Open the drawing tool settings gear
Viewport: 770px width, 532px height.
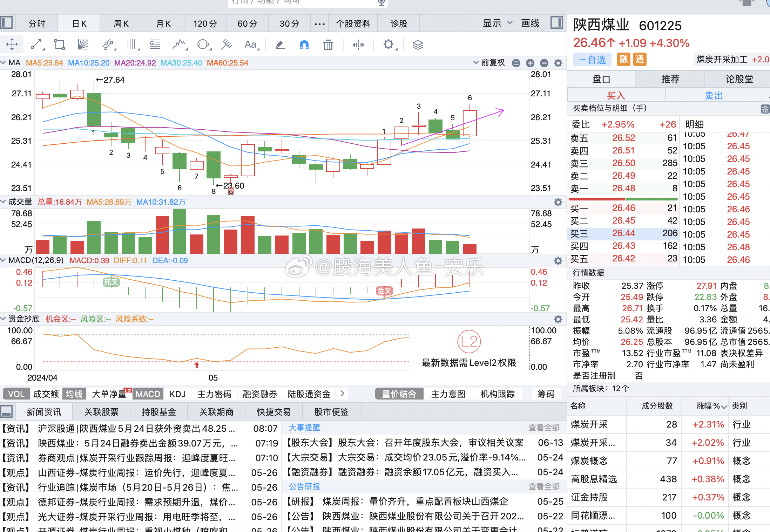[389, 45]
